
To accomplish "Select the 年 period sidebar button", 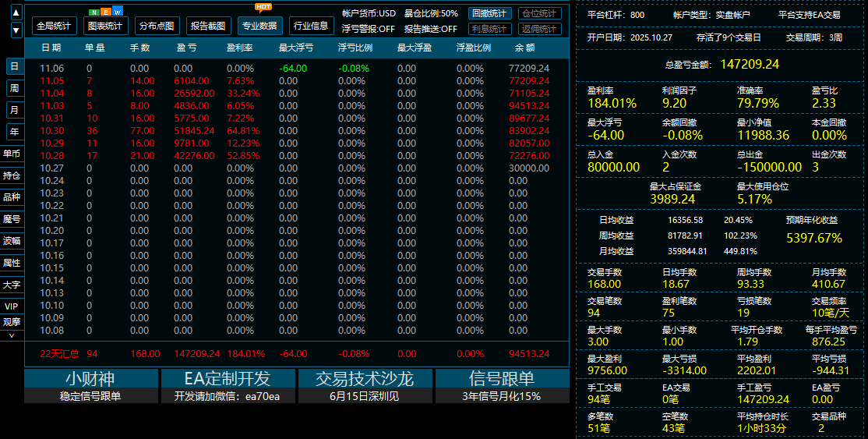I will click(14, 131).
